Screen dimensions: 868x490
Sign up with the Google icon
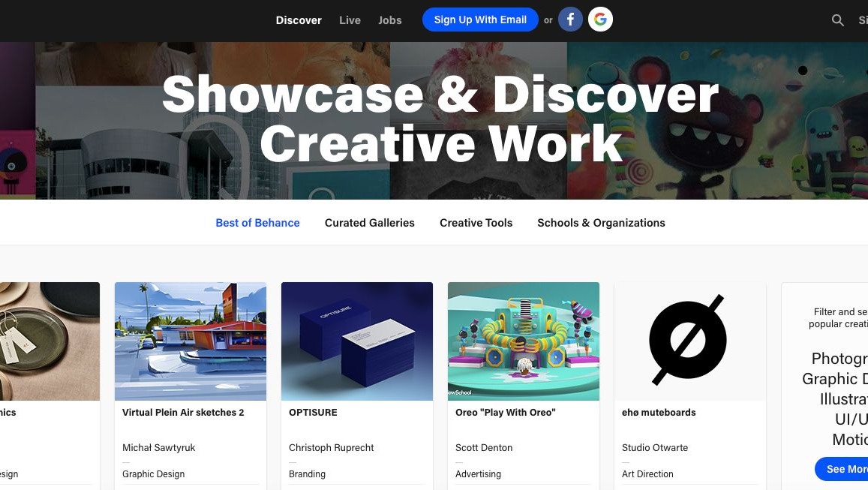click(600, 20)
